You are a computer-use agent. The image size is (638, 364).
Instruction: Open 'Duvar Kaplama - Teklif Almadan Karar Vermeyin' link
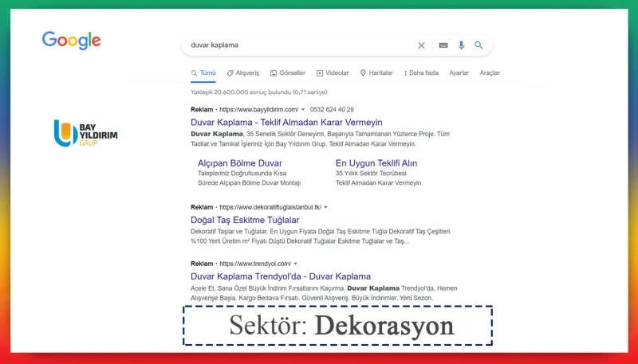286,123
